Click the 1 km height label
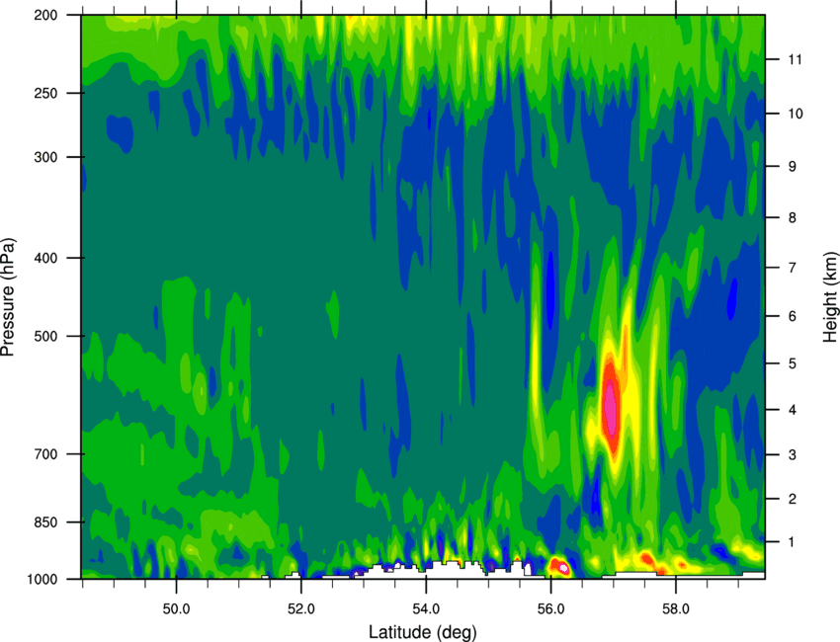 tap(793, 542)
